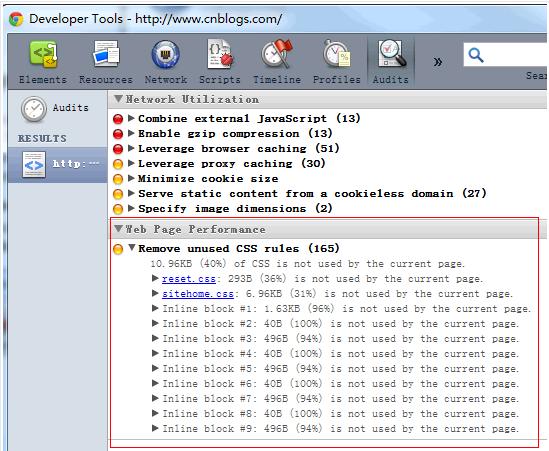Viewport: 549px width, 451px height.
Task: Click the search input field
Action: point(515,55)
